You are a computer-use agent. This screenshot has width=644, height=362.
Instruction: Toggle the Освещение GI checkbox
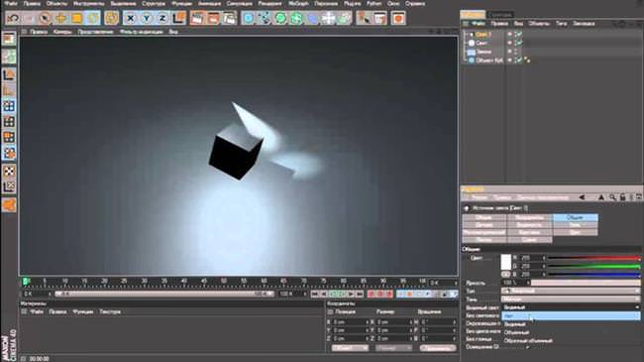pyautogui.click(x=528, y=347)
